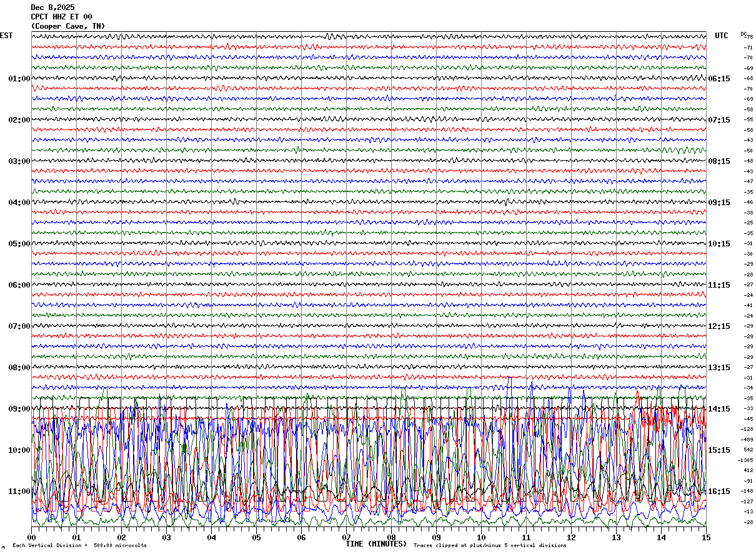Click minute 11 on the time axis
This screenshot has width=756, height=554.
coord(527,538)
